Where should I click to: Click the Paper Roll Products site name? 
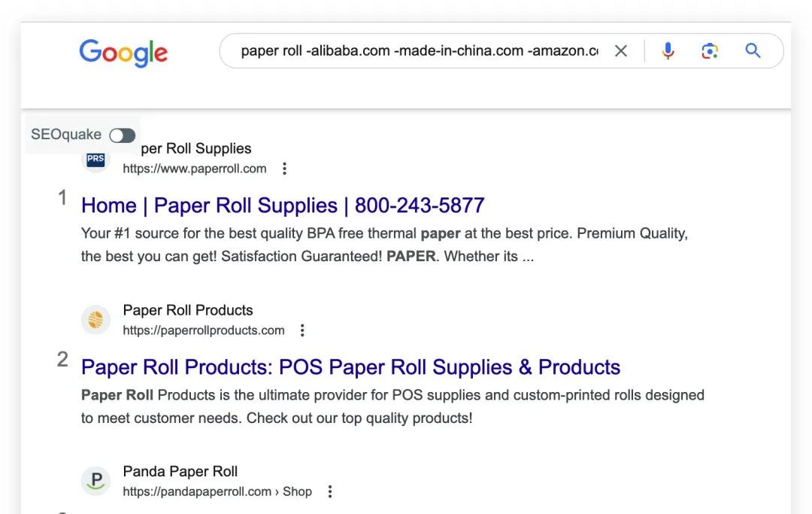[x=188, y=310]
